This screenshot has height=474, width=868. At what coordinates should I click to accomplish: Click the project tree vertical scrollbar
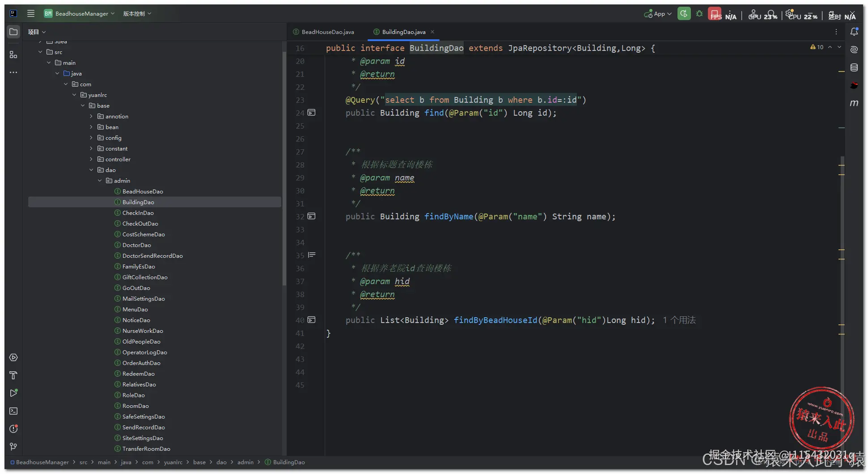pyautogui.click(x=284, y=168)
